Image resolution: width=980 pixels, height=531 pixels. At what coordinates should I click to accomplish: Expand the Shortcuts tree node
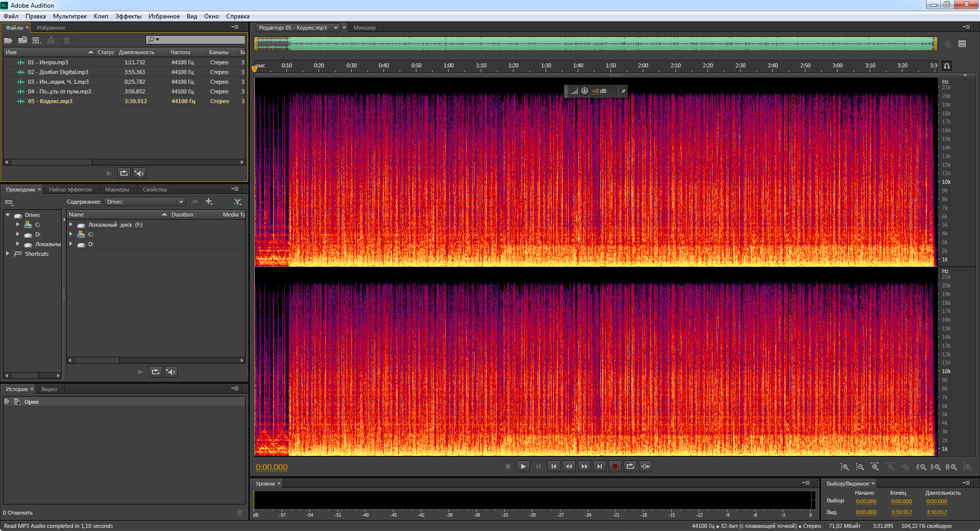(x=8, y=254)
